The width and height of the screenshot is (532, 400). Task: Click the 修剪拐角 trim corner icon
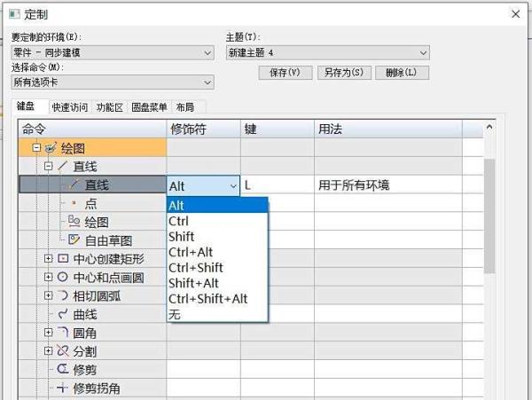coord(63,388)
